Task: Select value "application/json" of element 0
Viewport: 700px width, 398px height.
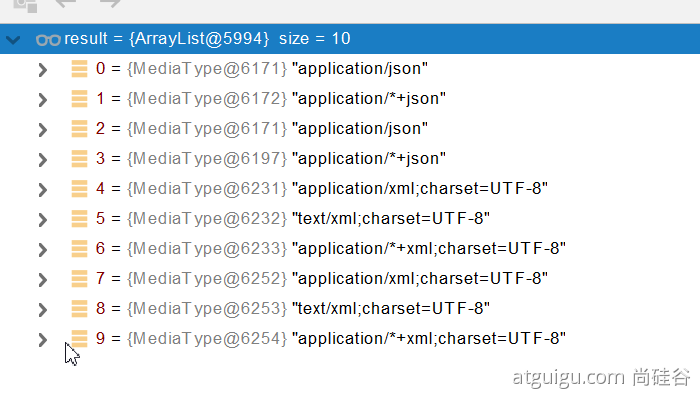Action: tap(360, 69)
